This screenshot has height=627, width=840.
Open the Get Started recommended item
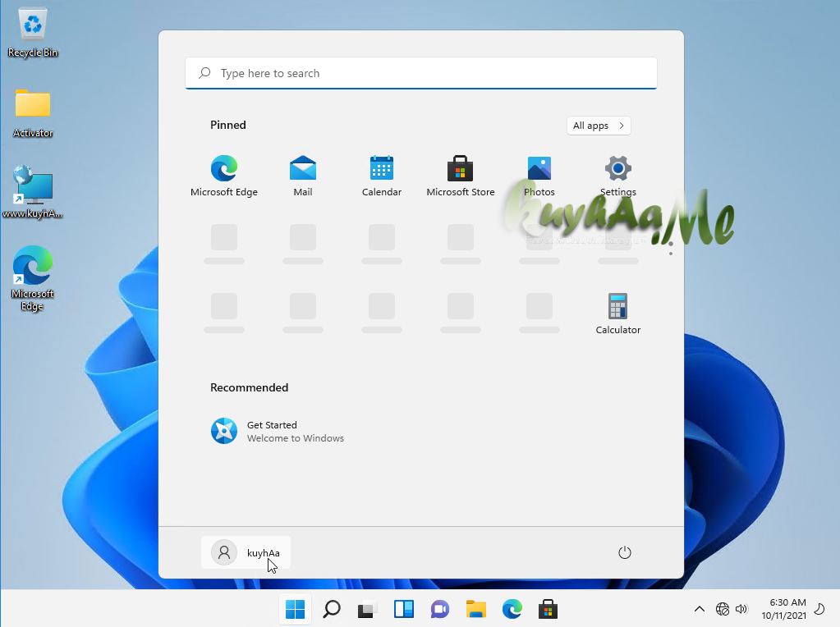click(277, 431)
